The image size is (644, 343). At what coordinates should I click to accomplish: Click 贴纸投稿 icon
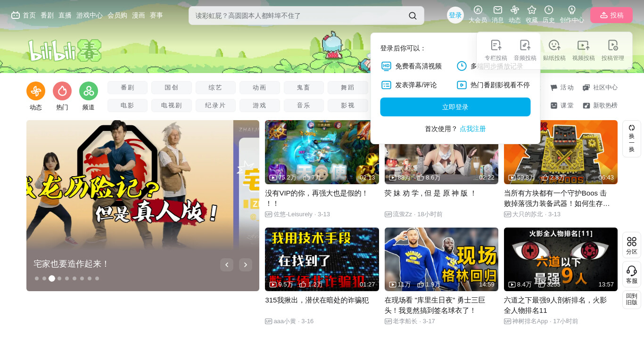[x=554, y=45]
